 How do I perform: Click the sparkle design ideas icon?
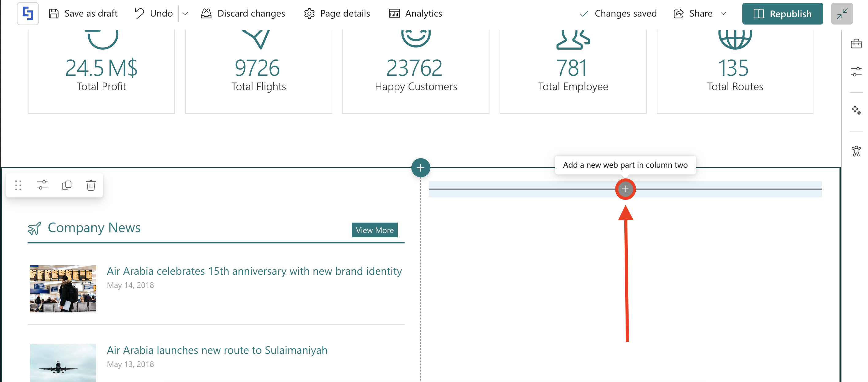[x=856, y=110]
